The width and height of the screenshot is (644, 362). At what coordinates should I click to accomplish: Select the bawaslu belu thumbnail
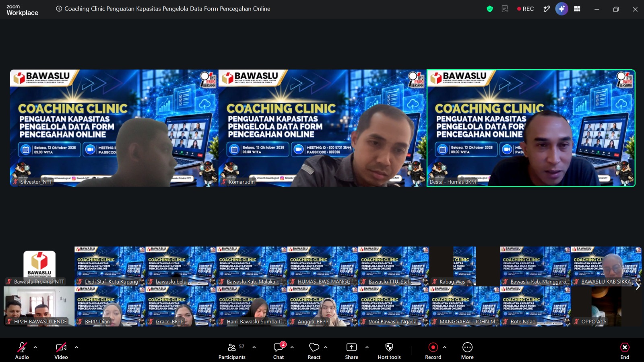(x=181, y=266)
